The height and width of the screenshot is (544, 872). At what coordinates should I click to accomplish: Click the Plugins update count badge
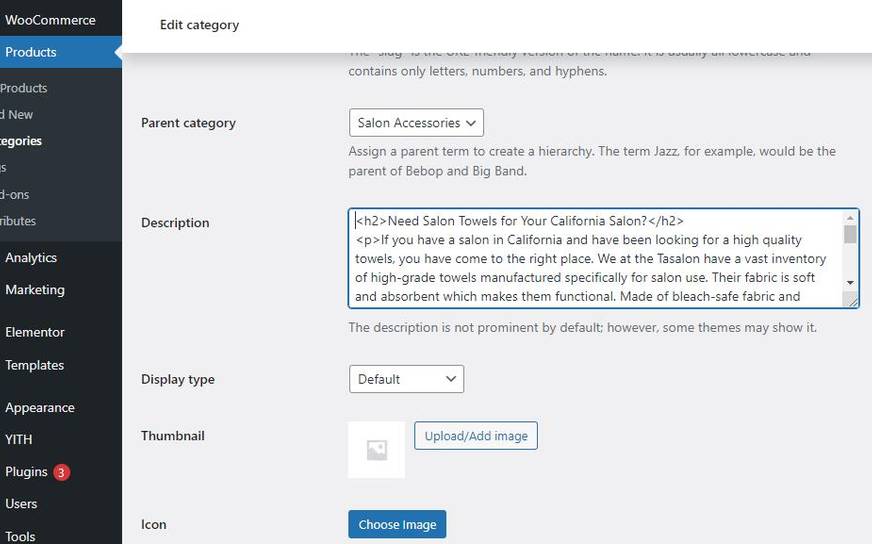coord(61,472)
